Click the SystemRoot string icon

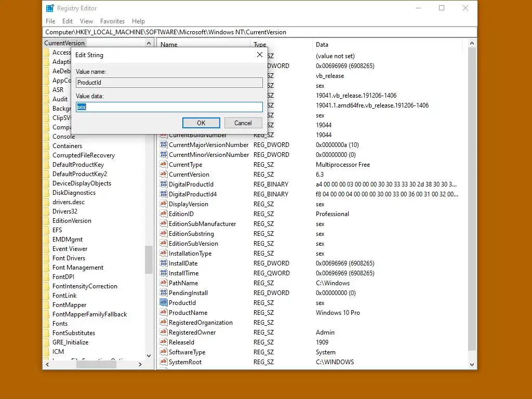tap(164, 362)
